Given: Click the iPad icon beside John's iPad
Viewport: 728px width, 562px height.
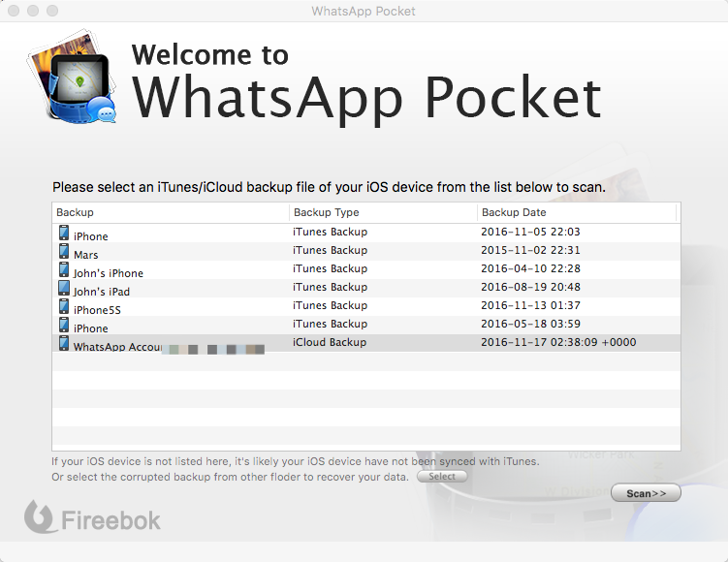Looking at the screenshot, I should coord(64,288).
